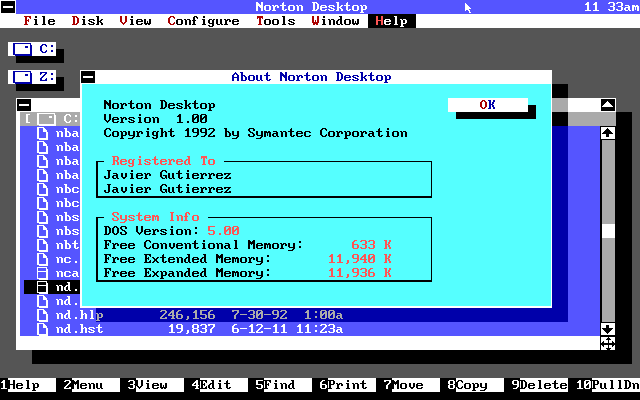
Task: Click F6 Print function key button
Action: coord(348,385)
